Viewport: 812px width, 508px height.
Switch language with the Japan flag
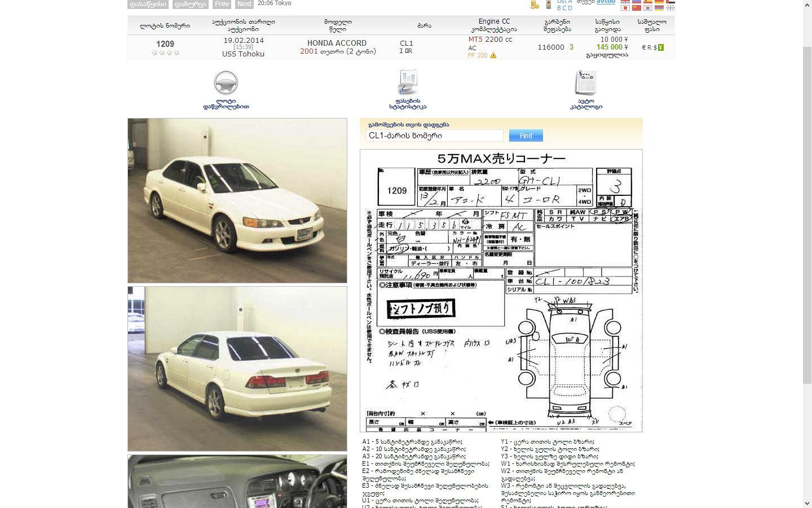tap(625, 8)
